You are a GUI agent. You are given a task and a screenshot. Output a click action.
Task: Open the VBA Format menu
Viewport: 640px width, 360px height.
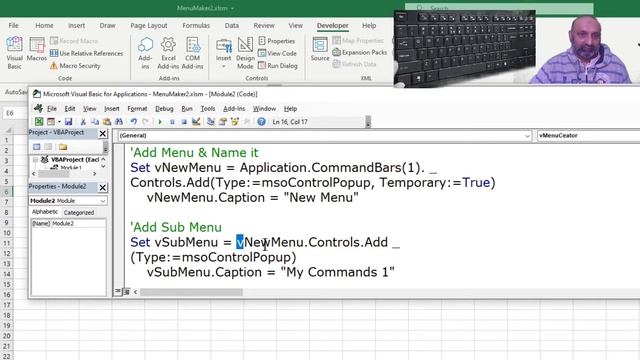coord(137,109)
